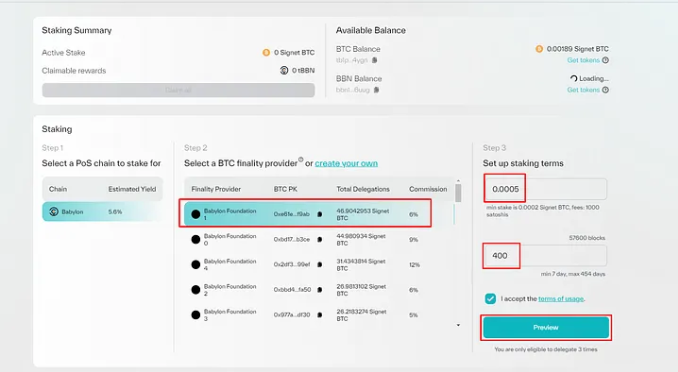Click the 44.980934 Signet BTC delegation value

361,239
